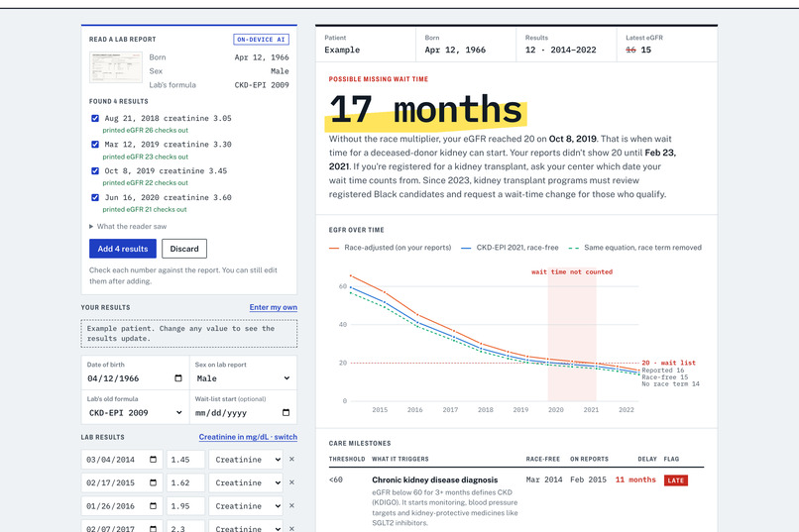Click the red LATE flag badge

pyautogui.click(x=676, y=480)
